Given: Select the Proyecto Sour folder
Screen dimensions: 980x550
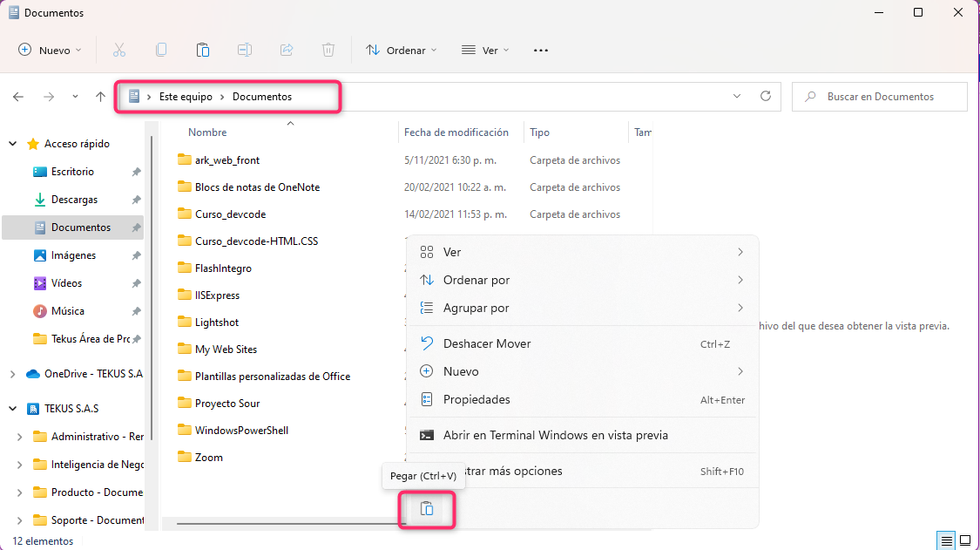Looking at the screenshot, I should pos(227,404).
